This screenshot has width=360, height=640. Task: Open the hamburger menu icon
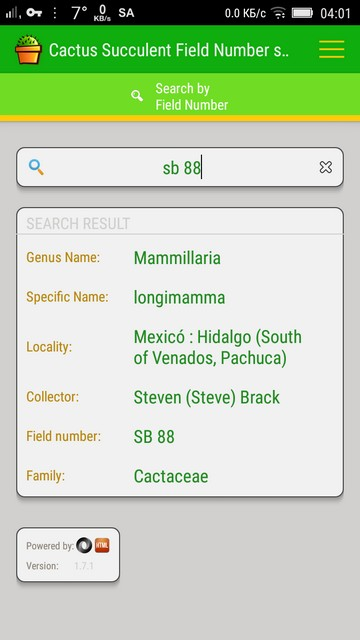331,49
